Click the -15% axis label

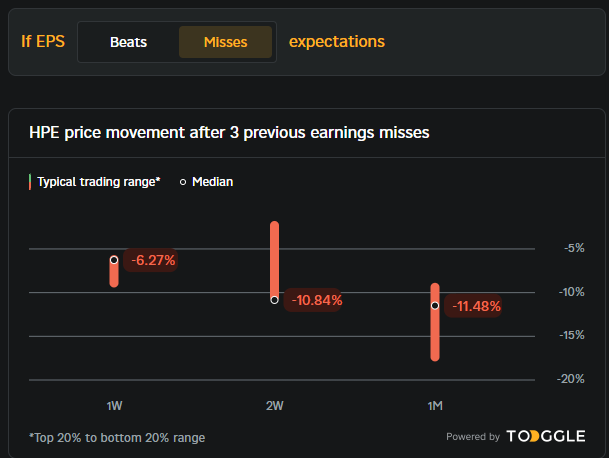coord(572,335)
